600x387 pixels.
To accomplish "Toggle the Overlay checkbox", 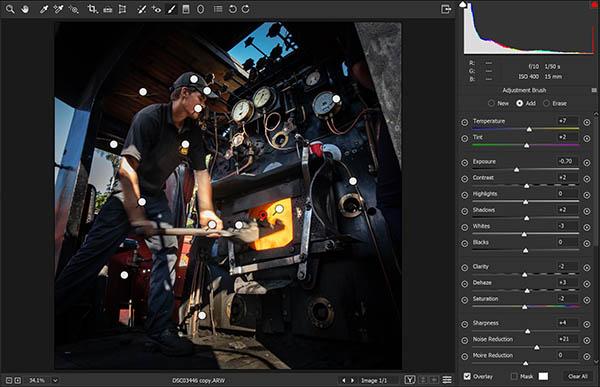I will (x=467, y=376).
